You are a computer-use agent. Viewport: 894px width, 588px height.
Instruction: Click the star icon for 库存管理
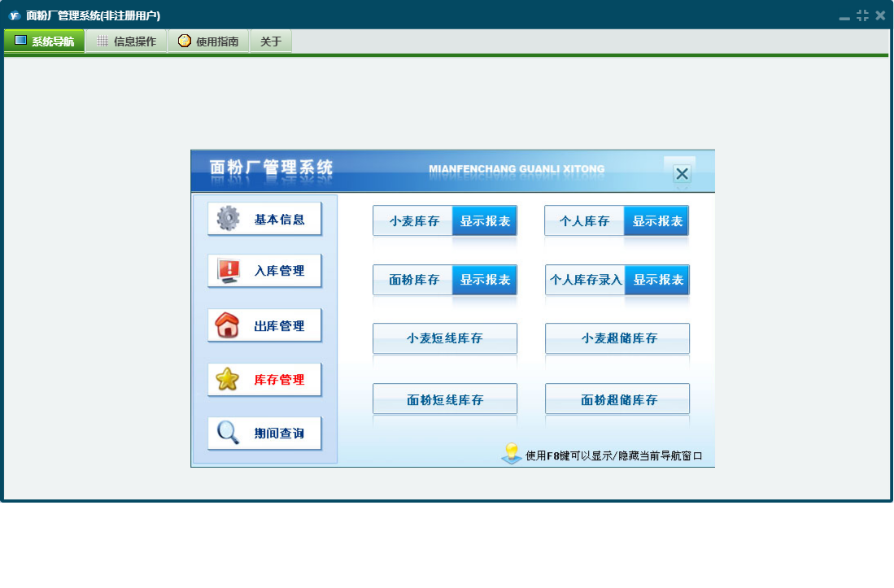[227, 379]
